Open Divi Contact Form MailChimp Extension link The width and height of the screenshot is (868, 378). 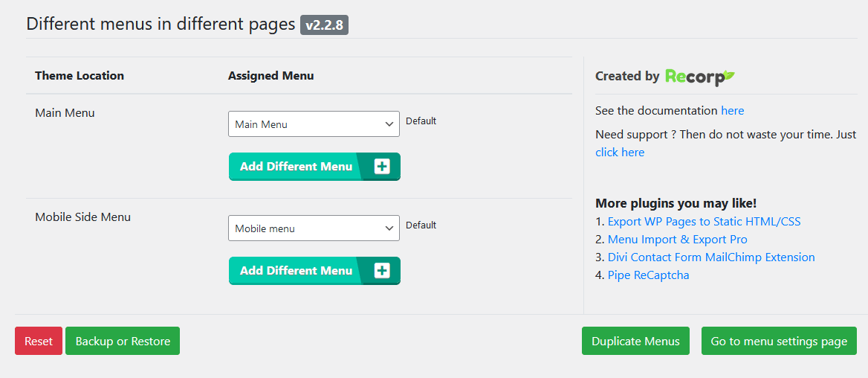(711, 257)
